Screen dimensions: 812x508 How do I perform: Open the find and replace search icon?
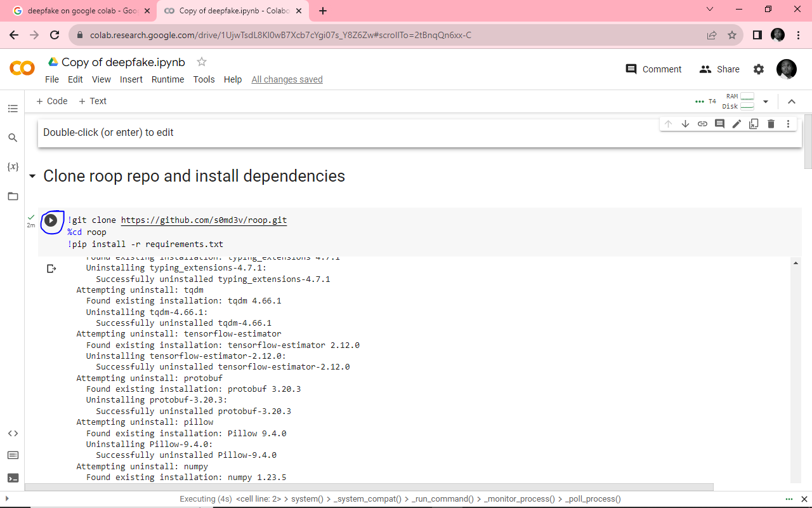[13, 138]
